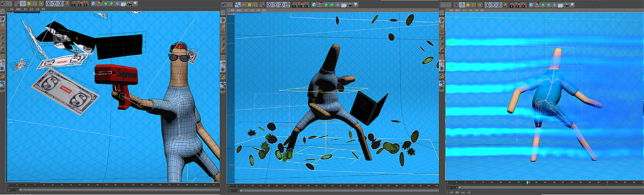Screen dimensions: 644x195
Task: Select Move tool in swimming character window
Action: [x=462, y=5]
